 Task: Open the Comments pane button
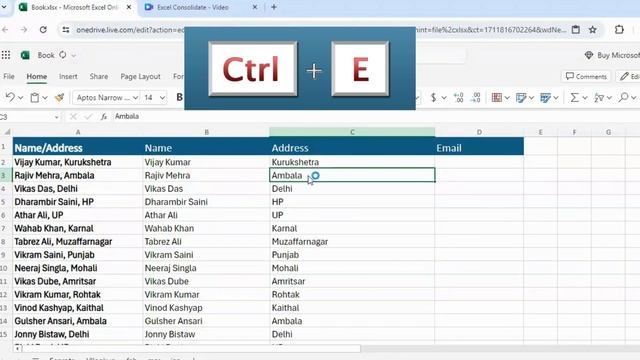click(586, 76)
